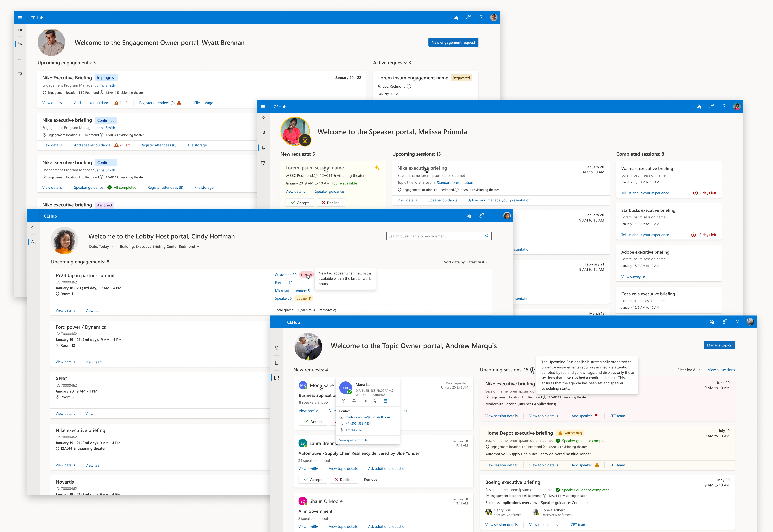
Task: Select lobby host icon in Lobby Host sidebar
Action: (33, 242)
